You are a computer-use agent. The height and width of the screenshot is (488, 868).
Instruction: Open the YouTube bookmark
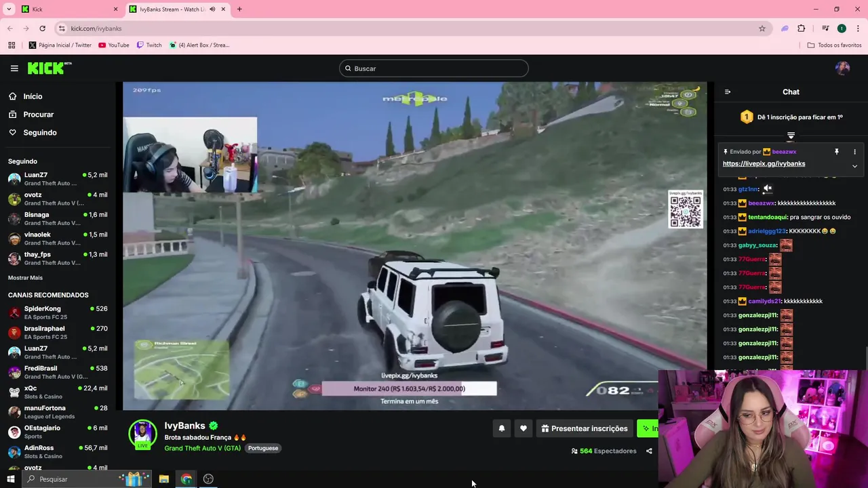114,45
